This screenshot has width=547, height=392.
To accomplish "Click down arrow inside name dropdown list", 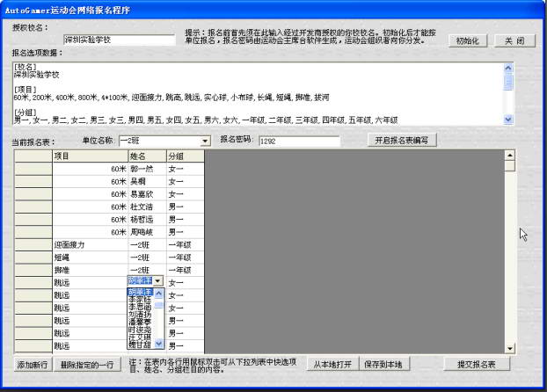I will tap(158, 344).
